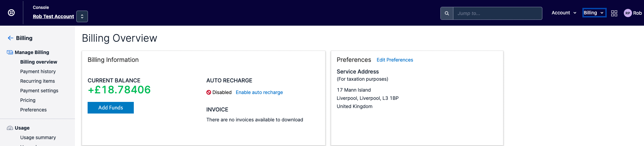644x146 pixels.
Task: Click the search magnifier icon
Action: click(447, 13)
